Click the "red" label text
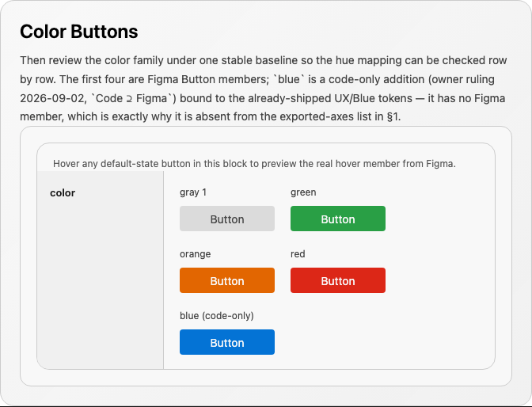532x407 pixels. pos(298,254)
